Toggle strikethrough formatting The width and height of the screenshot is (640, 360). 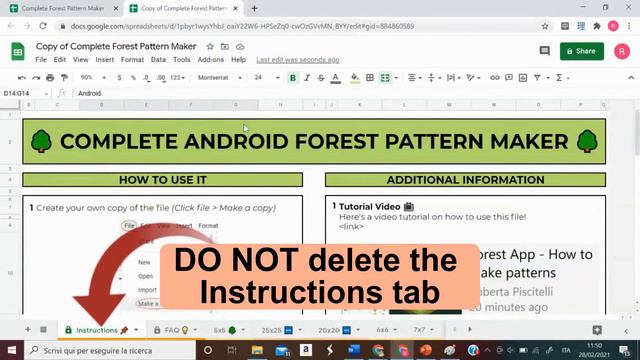point(321,78)
